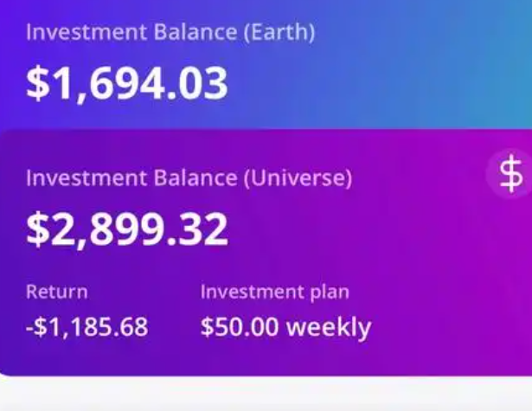The height and width of the screenshot is (411, 532).
Task: Open the Investment Balance (Earth) label
Action: 170,33
